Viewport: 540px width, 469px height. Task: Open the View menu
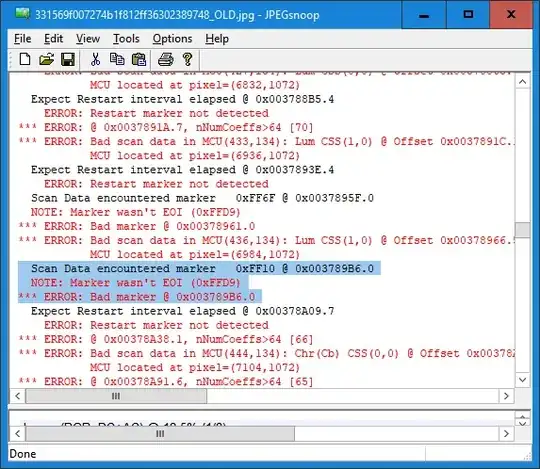(x=88, y=39)
